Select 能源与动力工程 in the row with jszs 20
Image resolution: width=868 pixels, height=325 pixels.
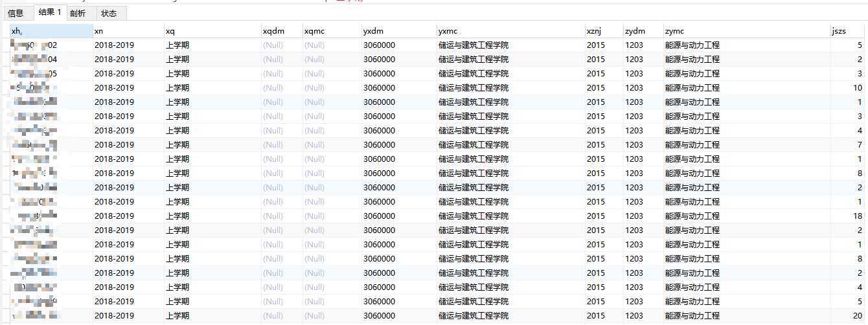tap(692, 316)
